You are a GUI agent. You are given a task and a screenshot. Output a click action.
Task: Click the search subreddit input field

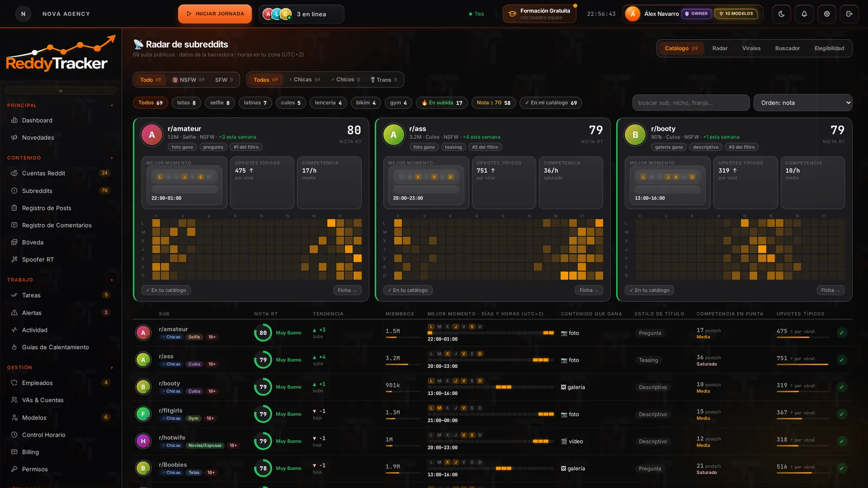coord(691,102)
